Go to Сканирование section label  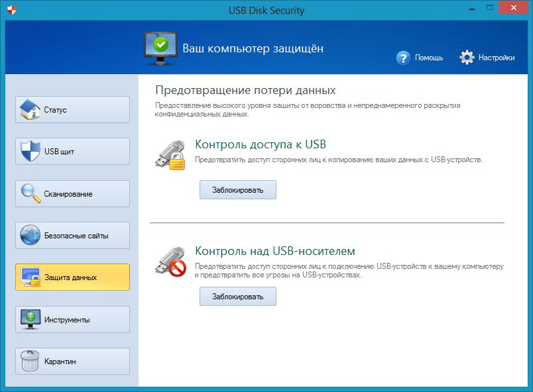pyautogui.click(x=68, y=194)
